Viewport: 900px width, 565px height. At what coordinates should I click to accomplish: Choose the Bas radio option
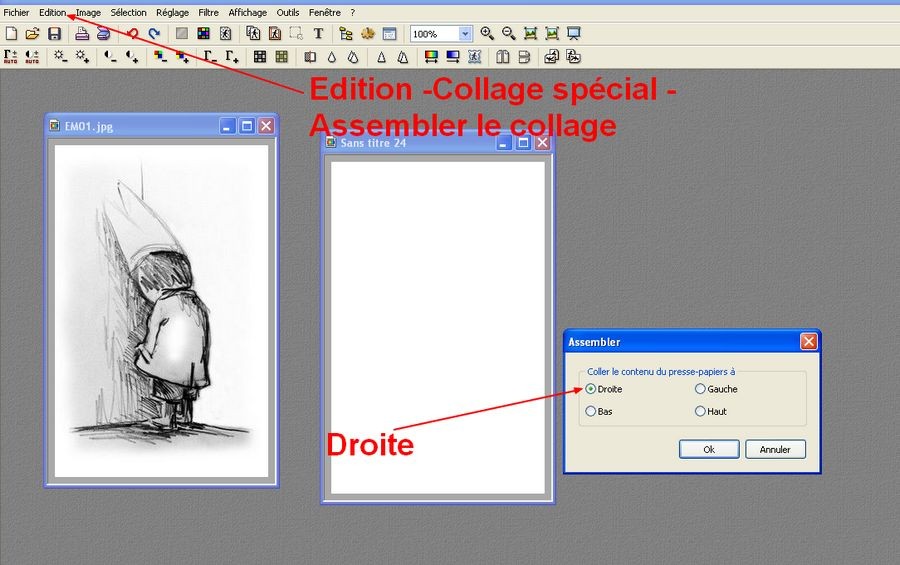[x=591, y=411]
